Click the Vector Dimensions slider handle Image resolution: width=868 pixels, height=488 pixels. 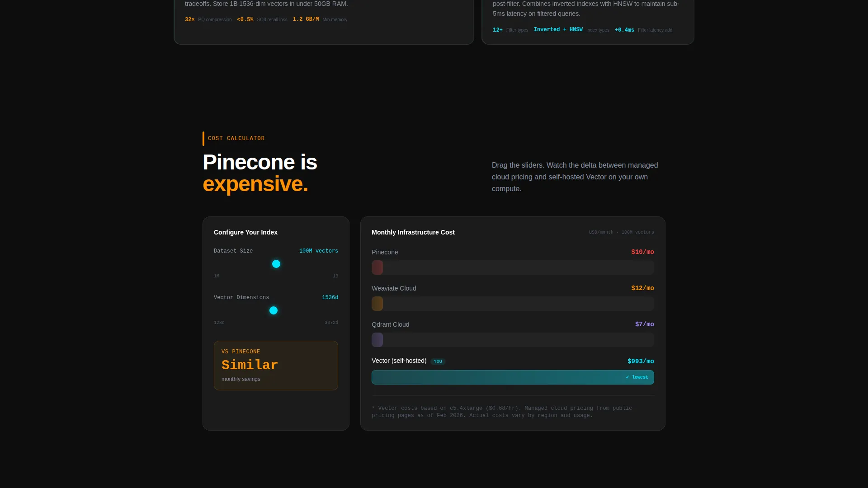click(x=274, y=310)
